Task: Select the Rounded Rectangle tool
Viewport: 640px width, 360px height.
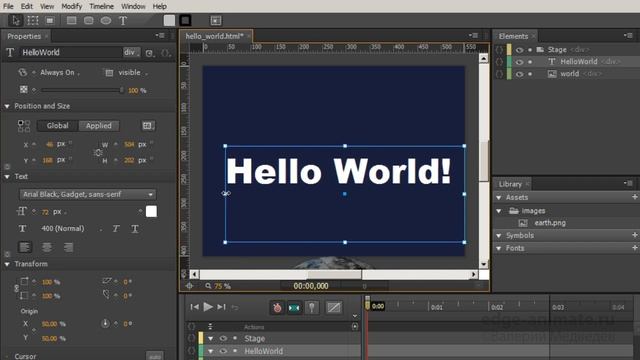Action: pyautogui.click(x=89, y=20)
